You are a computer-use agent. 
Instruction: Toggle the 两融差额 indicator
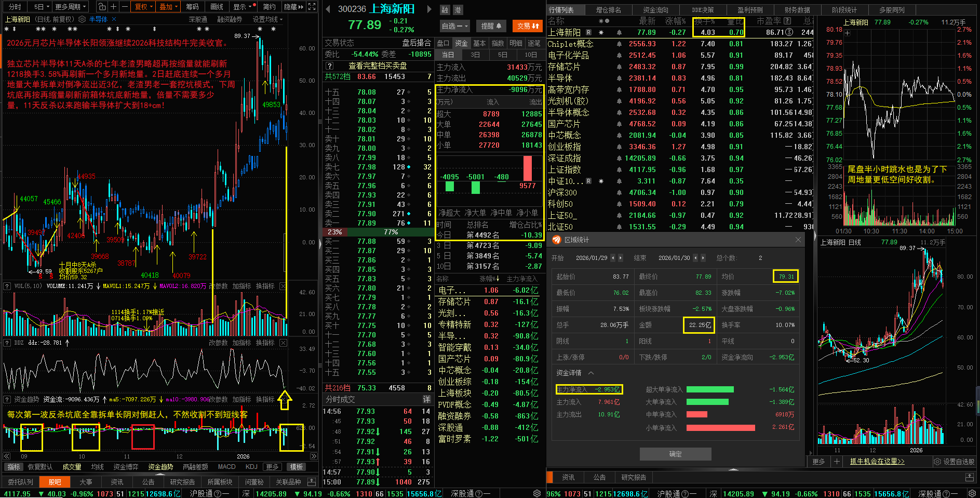[x=195, y=467]
